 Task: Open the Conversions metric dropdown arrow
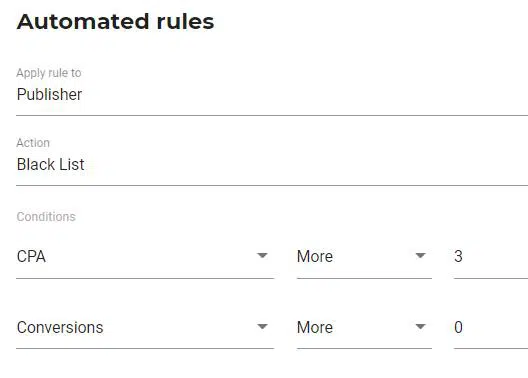tap(262, 327)
